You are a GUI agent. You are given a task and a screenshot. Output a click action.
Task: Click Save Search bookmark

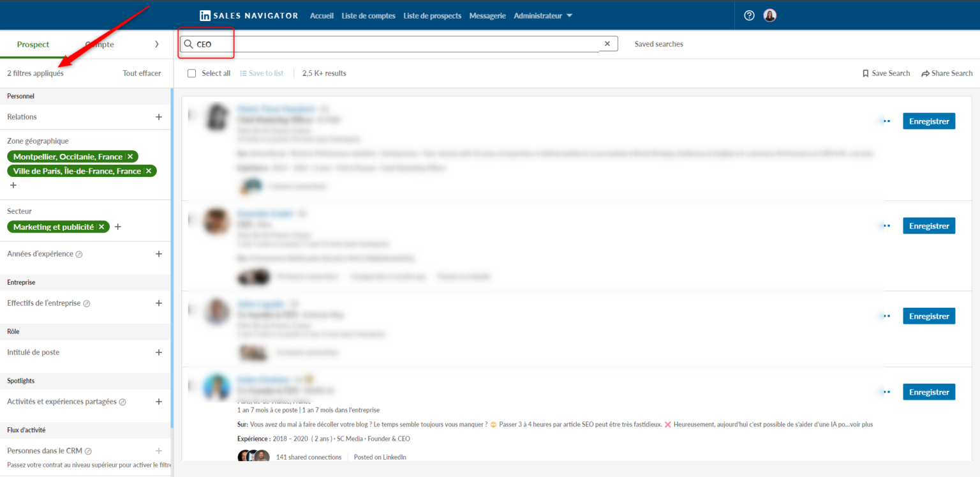pos(886,73)
